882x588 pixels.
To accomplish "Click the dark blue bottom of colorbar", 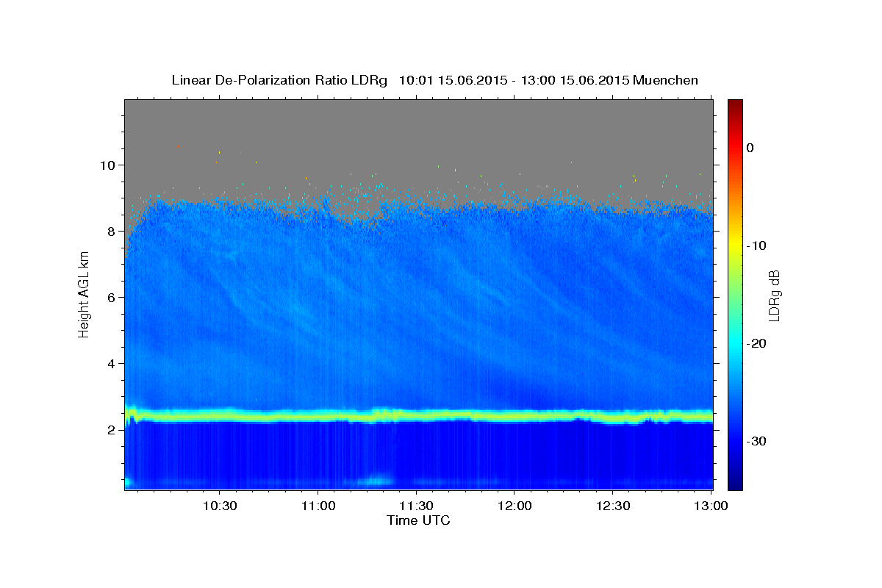I will coord(735,484).
